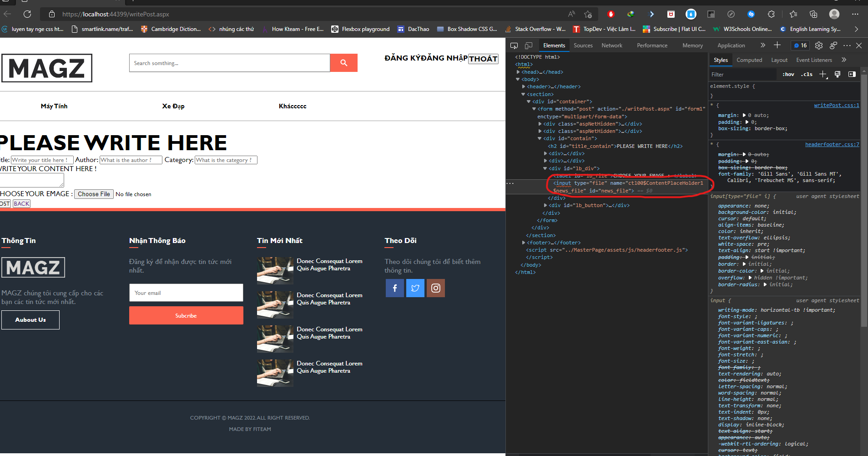
Task: Expand the footer element node
Action: [524, 243]
